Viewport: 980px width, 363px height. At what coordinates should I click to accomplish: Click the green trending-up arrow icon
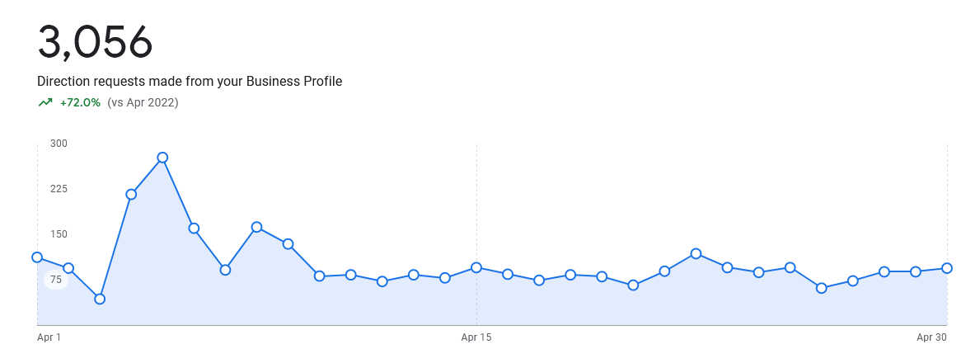tap(45, 103)
